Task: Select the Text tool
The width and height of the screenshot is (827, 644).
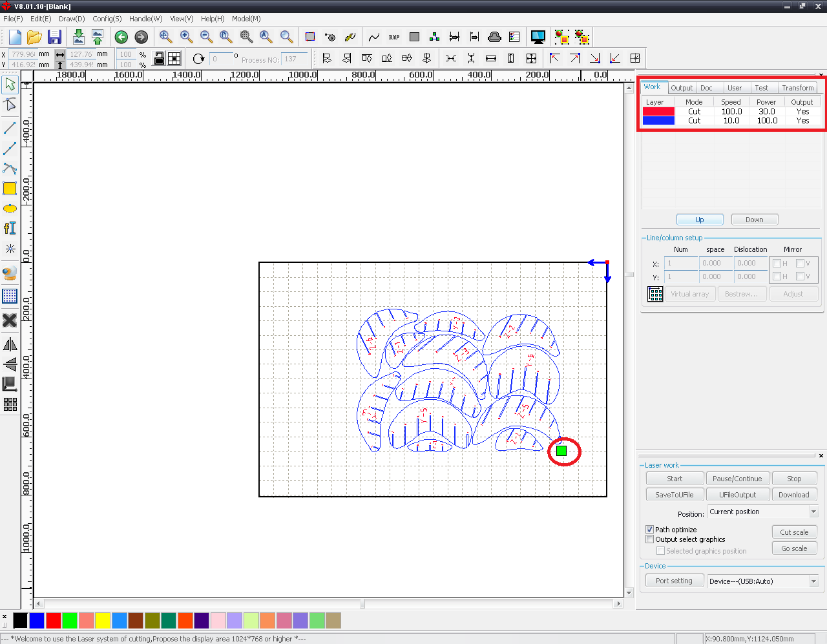Action: click(x=10, y=228)
